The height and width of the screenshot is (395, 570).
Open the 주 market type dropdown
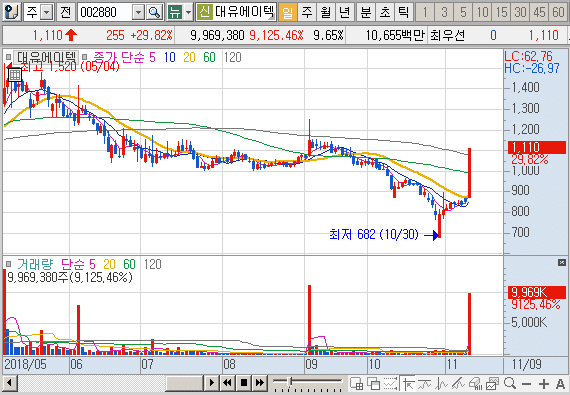[x=47, y=13]
